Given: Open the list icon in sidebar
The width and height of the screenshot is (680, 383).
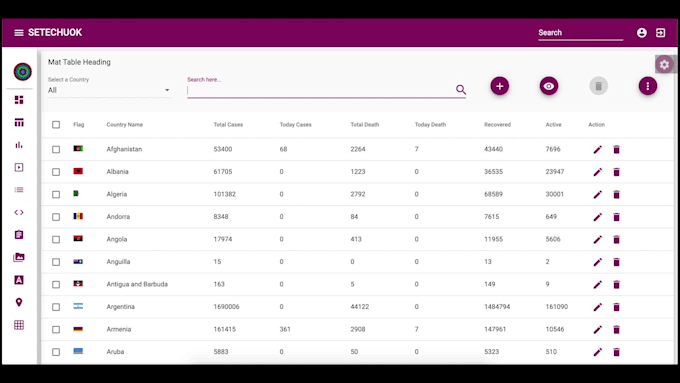Looking at the screenshot, I should (19, 190).
